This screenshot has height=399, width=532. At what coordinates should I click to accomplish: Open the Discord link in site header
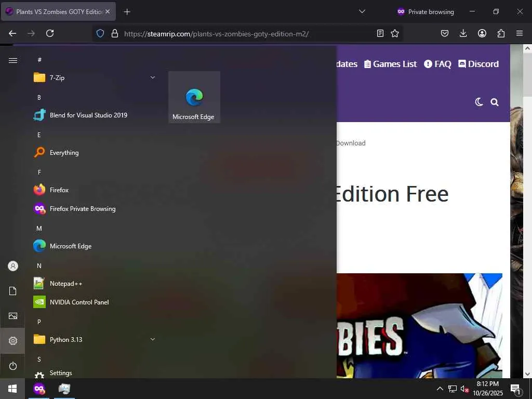click(x=478, y=64)
